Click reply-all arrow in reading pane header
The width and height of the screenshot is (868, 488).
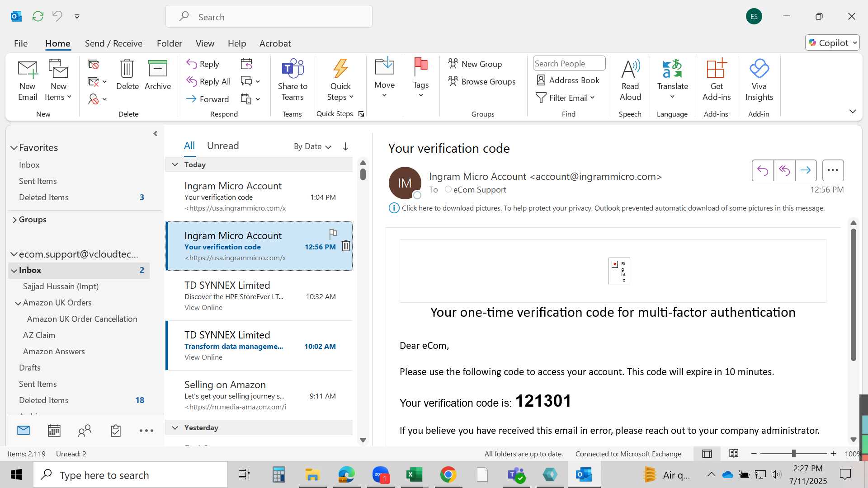pyautogui.click(x=784, y=170)
